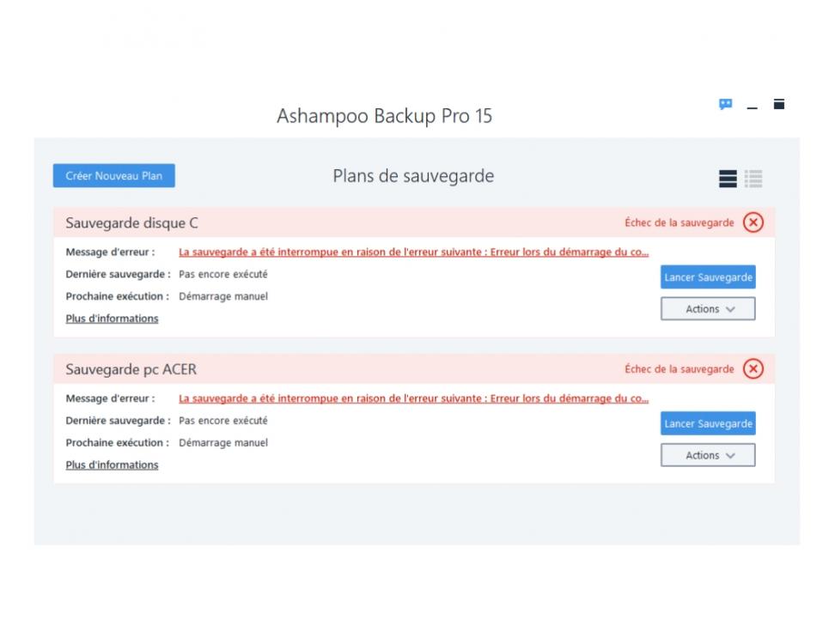Open the feedback chat bubble icon

click(x=725, y=104)
